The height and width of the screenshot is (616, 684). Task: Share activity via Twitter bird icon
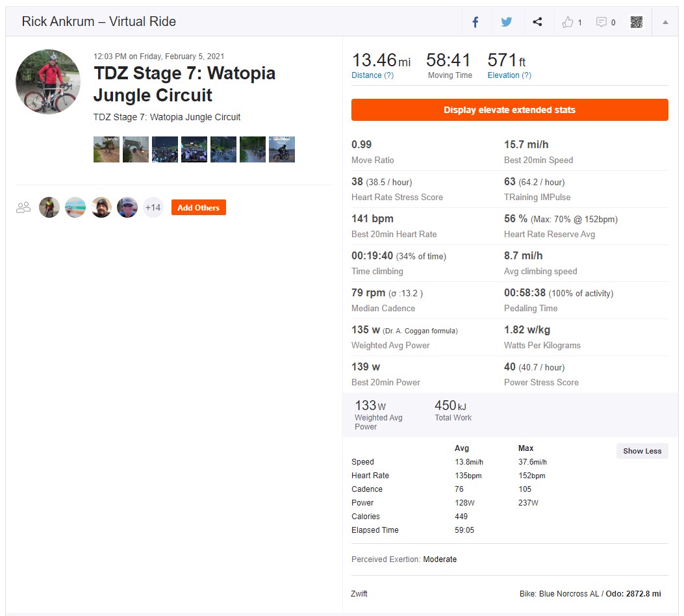click(x=507, y=22)
